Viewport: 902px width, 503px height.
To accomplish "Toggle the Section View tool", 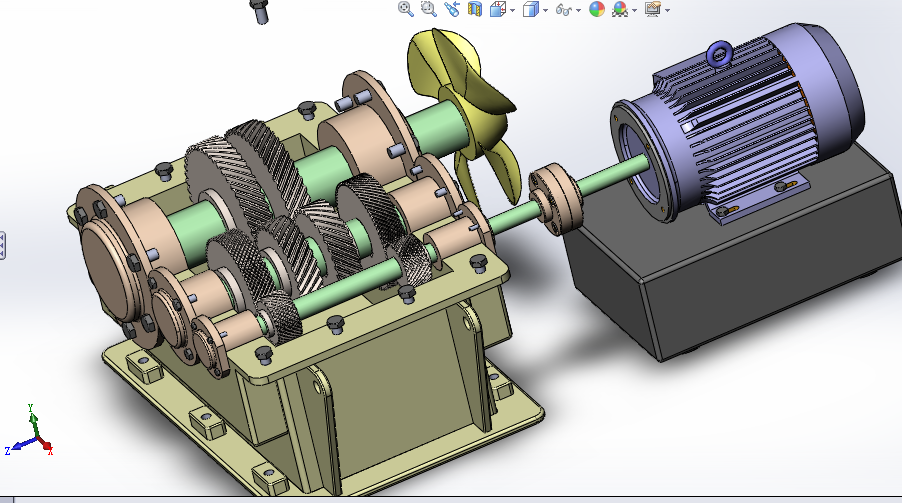I will [475, 9].
